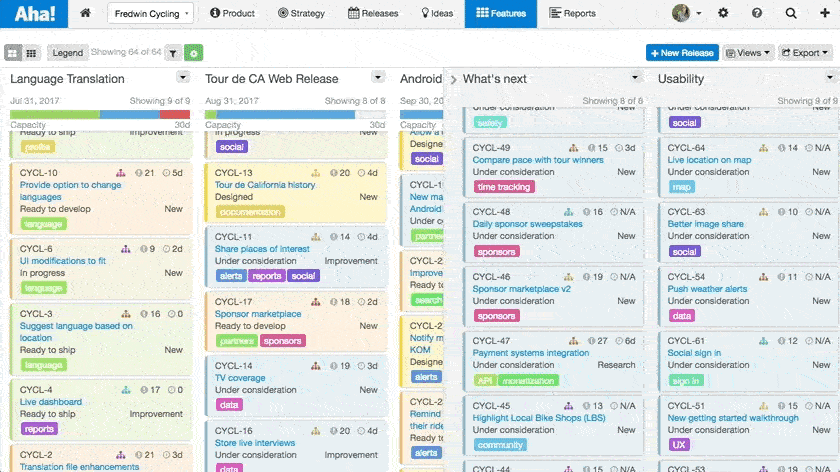Viewport: 840px width, 472px height.
Task: Open the Strategy menu
Action: (302, 13)
